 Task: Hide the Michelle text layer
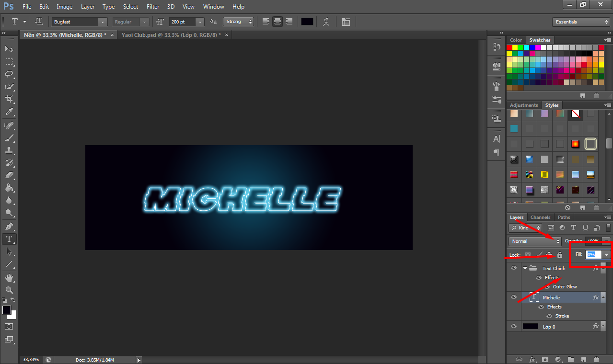pyautogui.click(x=514, y=297)
